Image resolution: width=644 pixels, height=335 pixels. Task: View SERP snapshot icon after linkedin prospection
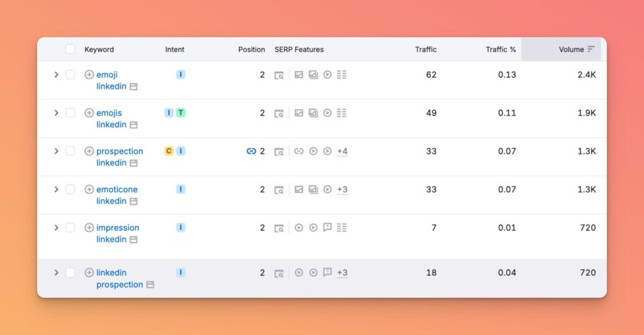pyautogui.click(x=150, y=285)
